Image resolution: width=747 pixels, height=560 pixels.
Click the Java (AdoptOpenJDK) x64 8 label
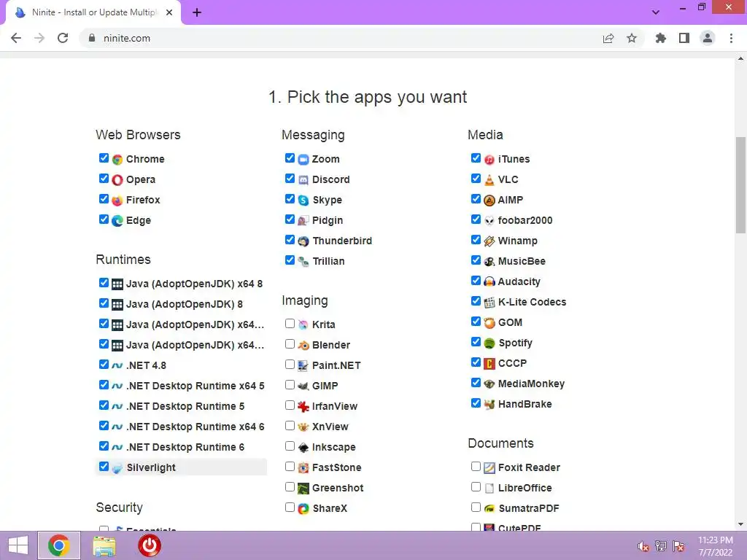(194, 284)
